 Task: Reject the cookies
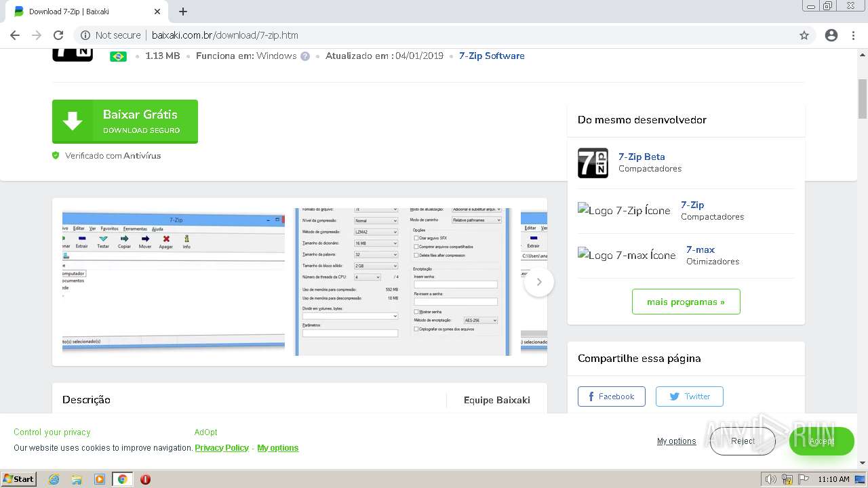(743, 441)
